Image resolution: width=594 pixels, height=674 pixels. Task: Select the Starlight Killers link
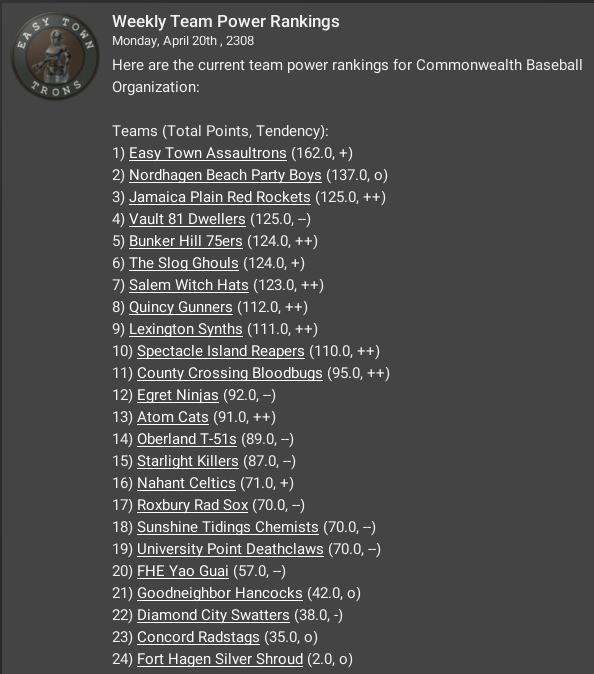coord(187,461)
